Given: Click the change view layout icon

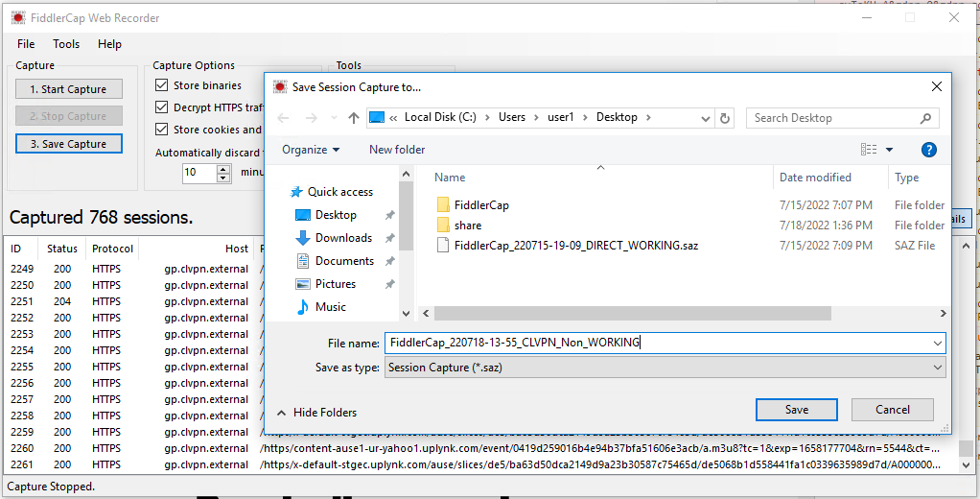Looking at the screenshot, I should coord(869,150).
